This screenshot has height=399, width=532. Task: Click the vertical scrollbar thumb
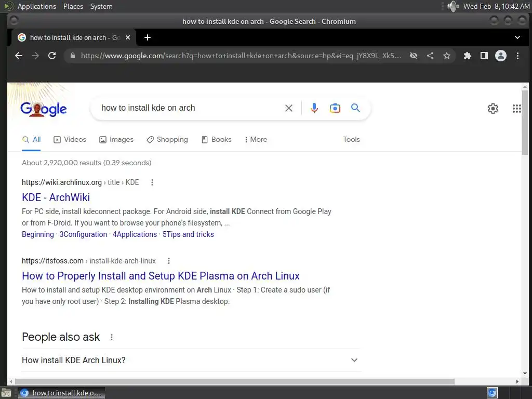[525, 122]
